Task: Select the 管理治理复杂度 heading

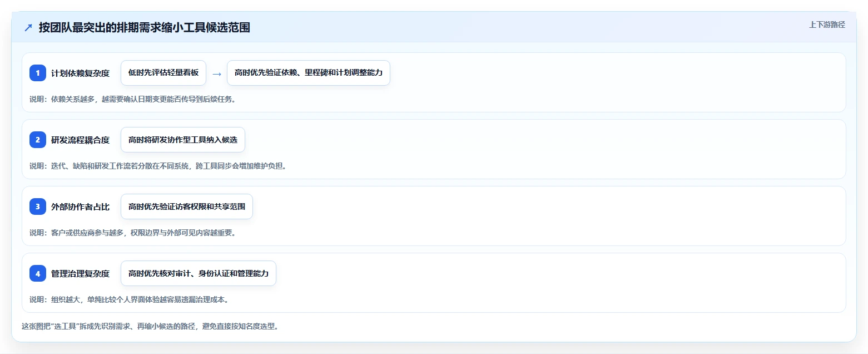Action: pos(80,273)
